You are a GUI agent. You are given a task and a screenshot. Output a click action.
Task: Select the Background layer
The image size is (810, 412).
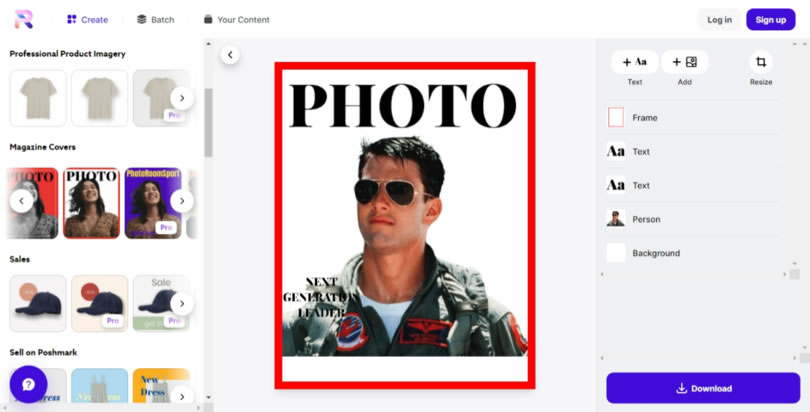click(691, 253)
